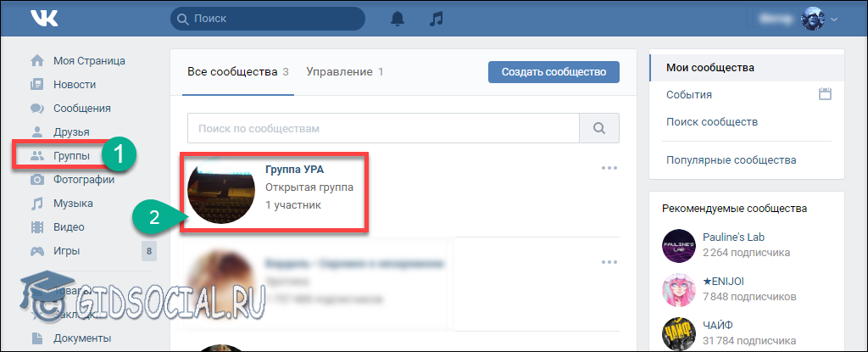Open Сообщения in the sidebar
Screen dimensions: 868x352
(82, 108)
